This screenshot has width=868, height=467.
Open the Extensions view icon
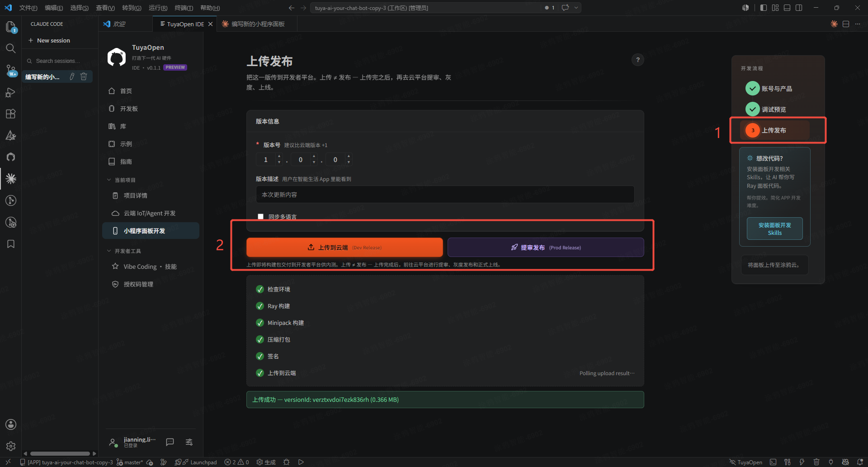coord(11,114)
